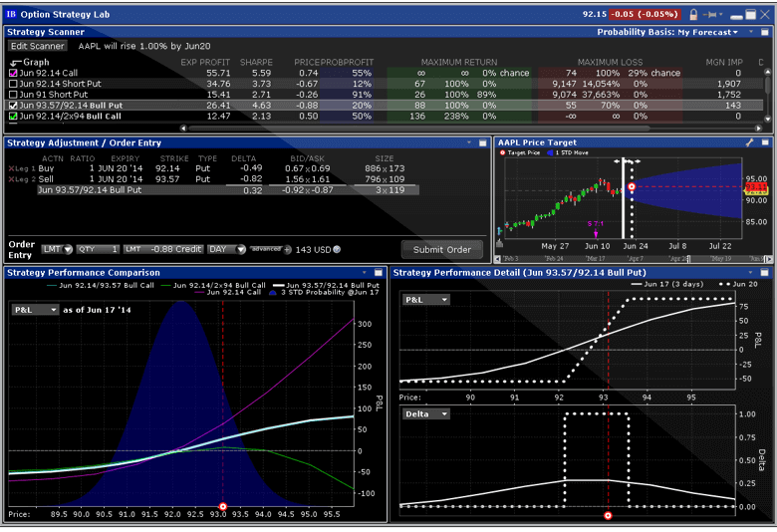Click the Edit Scanner button
777x532 pixels.
click(38, 46)
